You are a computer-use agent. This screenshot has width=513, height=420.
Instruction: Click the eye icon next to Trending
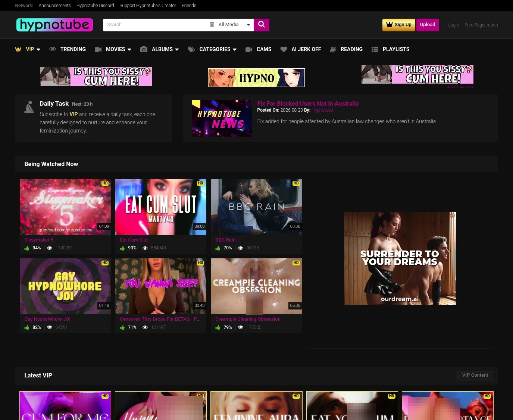click(x=53, y=49)
